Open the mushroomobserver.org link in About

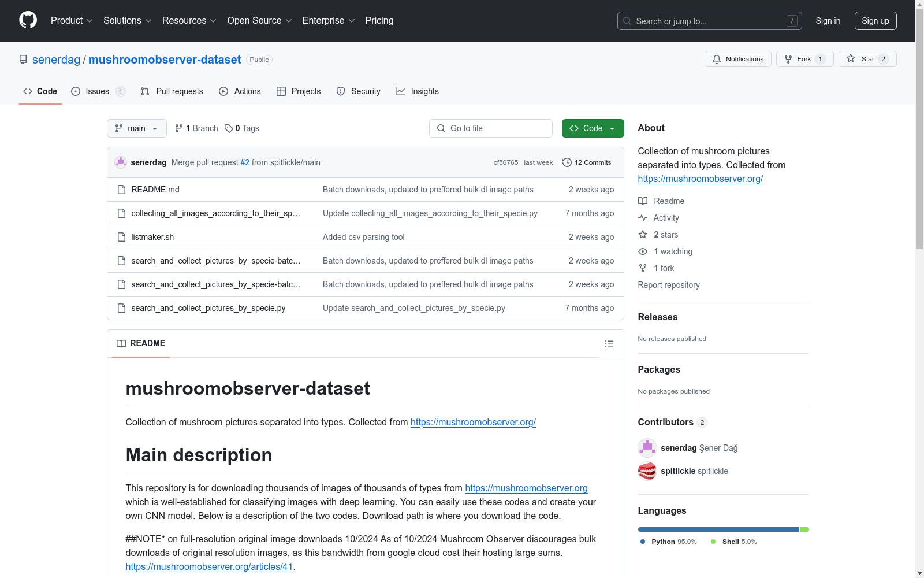coord(701,179)
